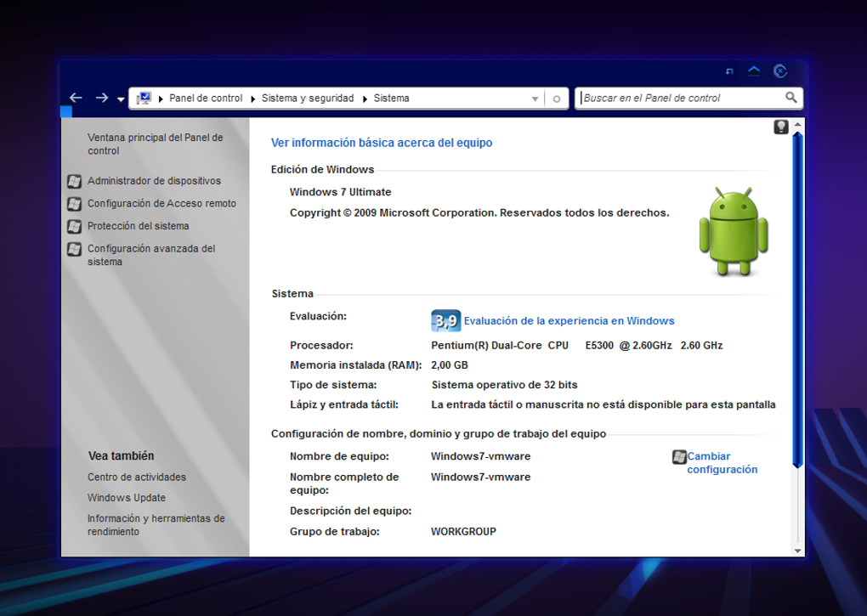Screen dimensions: 867x616
Task: Open Centro de actividades
Action: (x=137, y=477)
